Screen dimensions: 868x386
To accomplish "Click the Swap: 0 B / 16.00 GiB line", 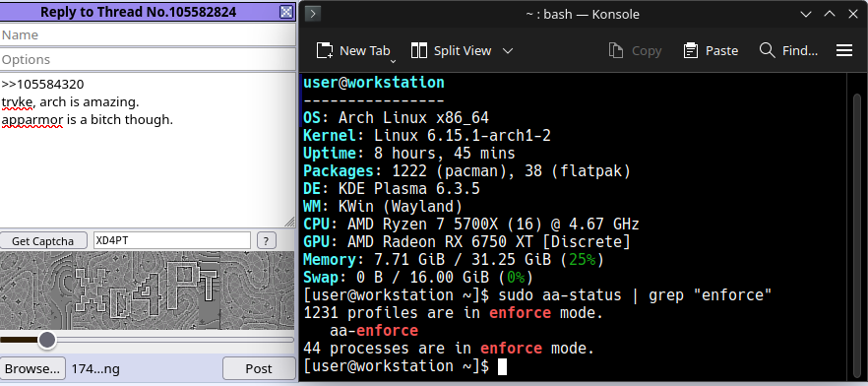I will [x=418, y=278].
